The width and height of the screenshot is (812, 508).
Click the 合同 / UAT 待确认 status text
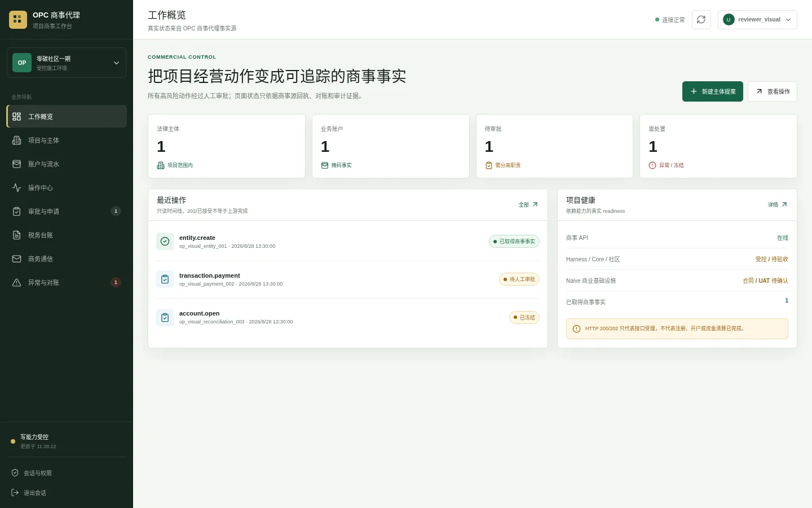coord(766,281)
